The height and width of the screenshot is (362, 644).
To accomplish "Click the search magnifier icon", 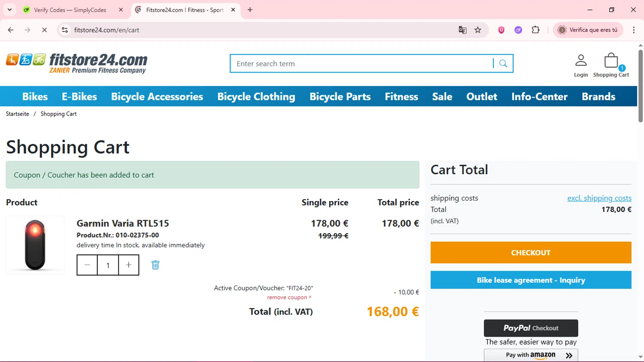I will (x=503, y=64).
